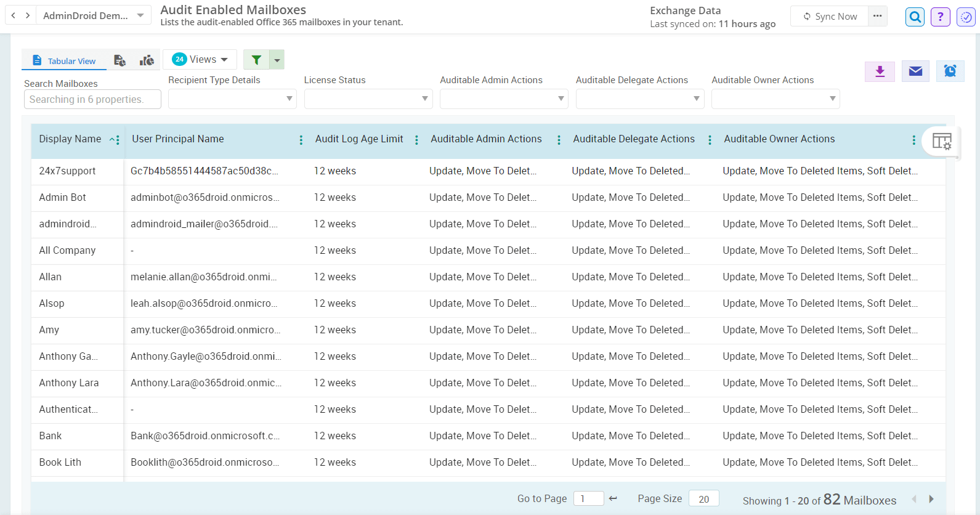Click the download export icon
Viewport: 980px width, 515px height.
[880, 71]
